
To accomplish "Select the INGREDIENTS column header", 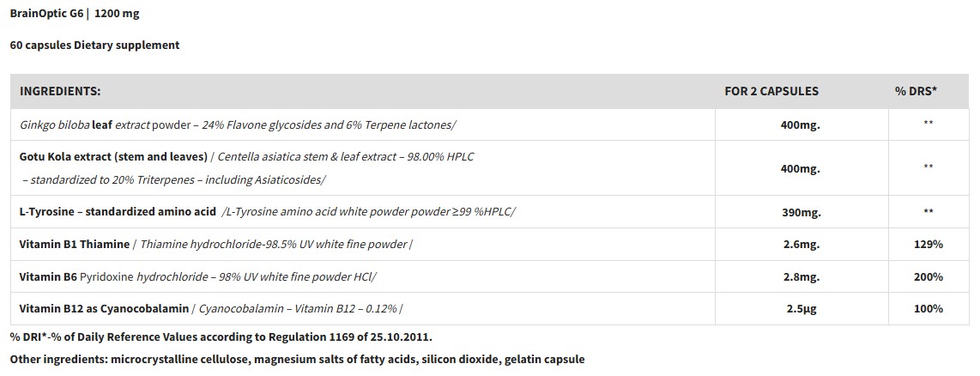I will [x=60, y=91].
